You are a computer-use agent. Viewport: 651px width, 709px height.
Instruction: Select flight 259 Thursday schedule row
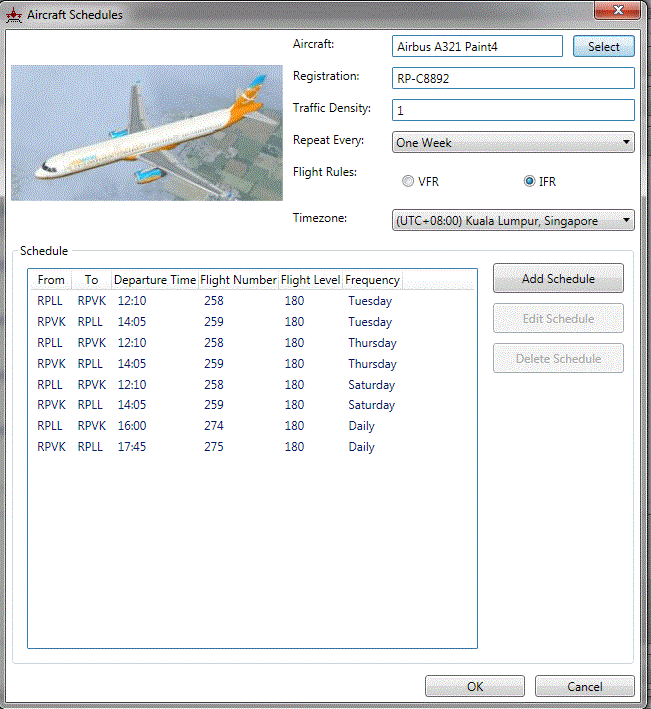(x=252, y=364)
